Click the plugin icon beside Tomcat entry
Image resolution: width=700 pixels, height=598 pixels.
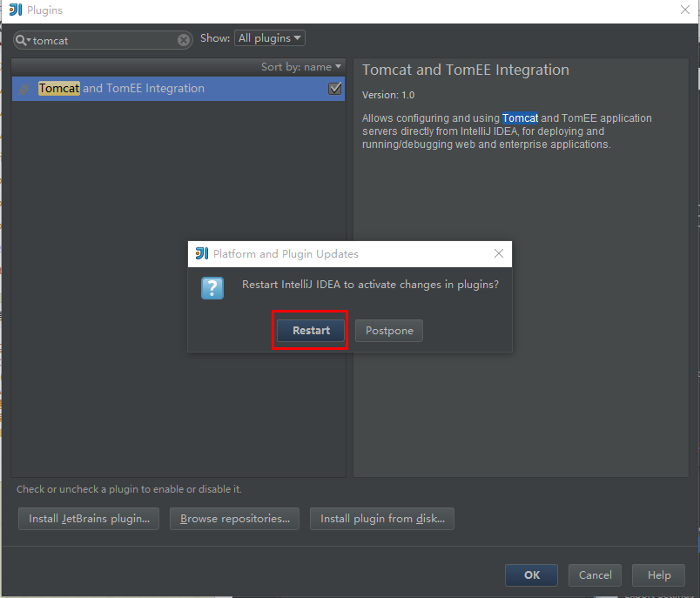pyautogui.click(x=24, y=89)
